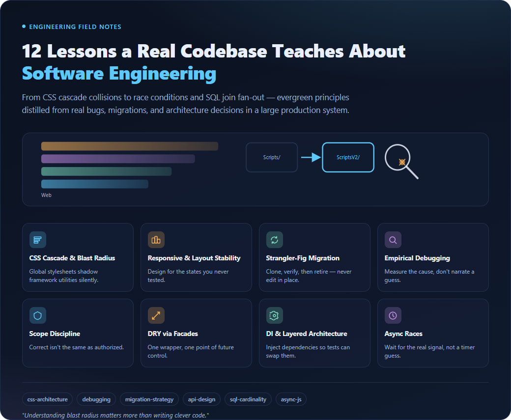Click the "DI & Layered Architecture" title
511x420 pixels.
coord(306,334)
